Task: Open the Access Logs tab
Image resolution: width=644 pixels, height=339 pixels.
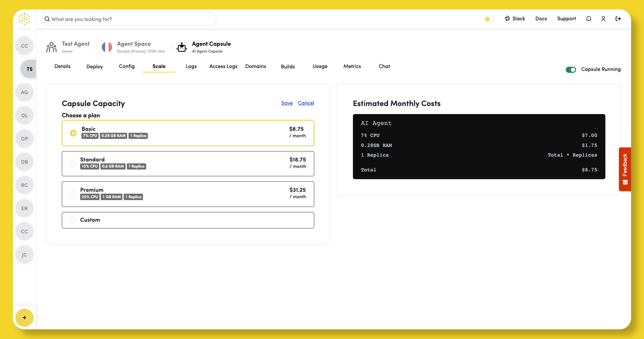Action: coord(223,66)
